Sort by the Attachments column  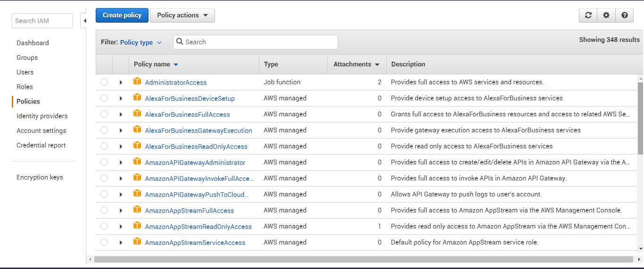[356, 64]
